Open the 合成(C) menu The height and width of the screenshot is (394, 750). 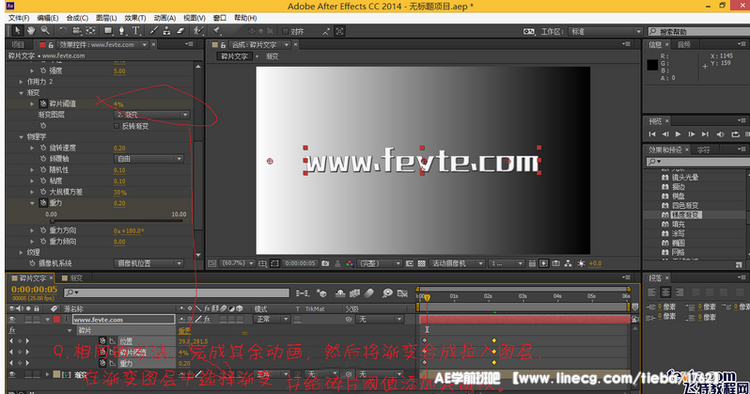[77, 18]
